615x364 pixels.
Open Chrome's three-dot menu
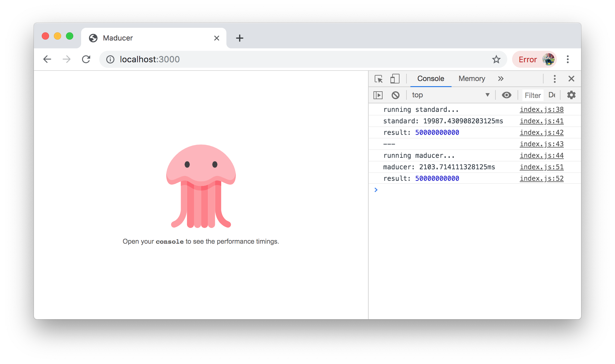coord(568,59)
